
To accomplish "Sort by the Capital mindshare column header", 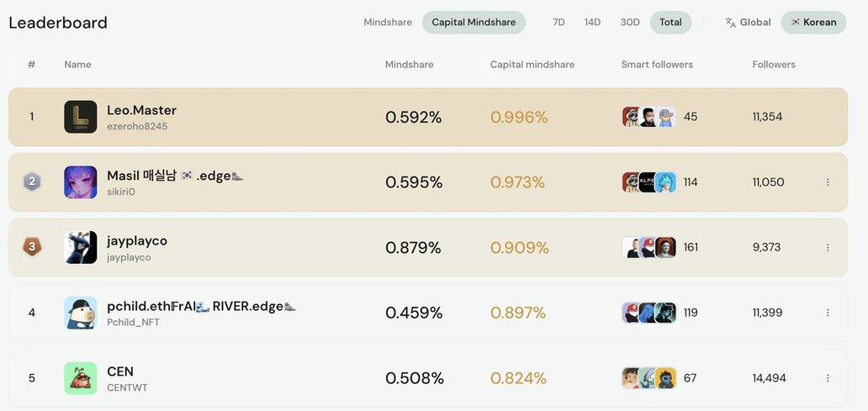I will tap(532, 65).
